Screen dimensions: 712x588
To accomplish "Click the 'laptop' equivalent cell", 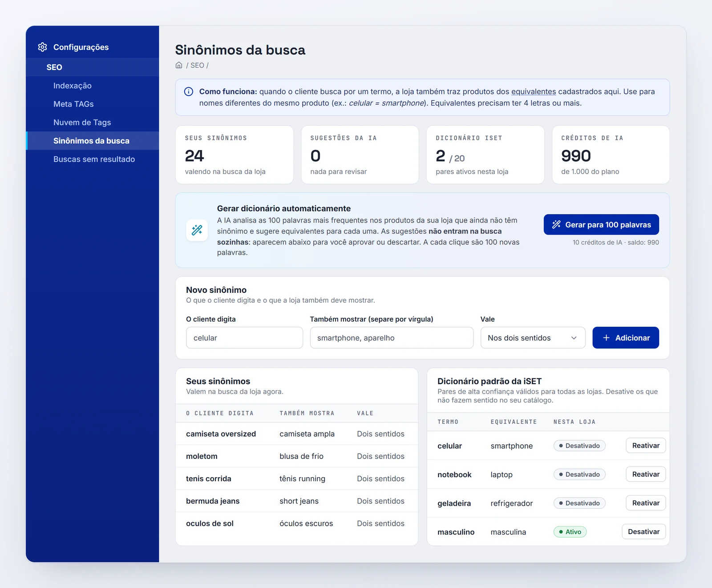I will click(502, 475).
